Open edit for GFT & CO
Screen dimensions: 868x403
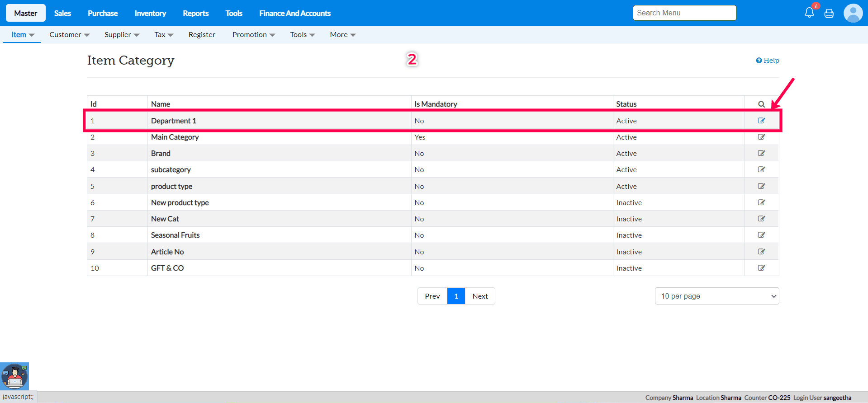pyautogui.click(x=761, y=268)
